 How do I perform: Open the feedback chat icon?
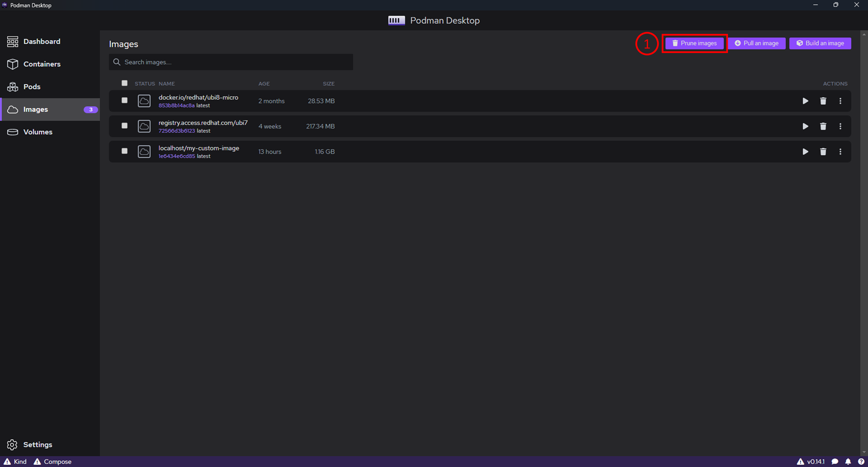click(835, 462)
